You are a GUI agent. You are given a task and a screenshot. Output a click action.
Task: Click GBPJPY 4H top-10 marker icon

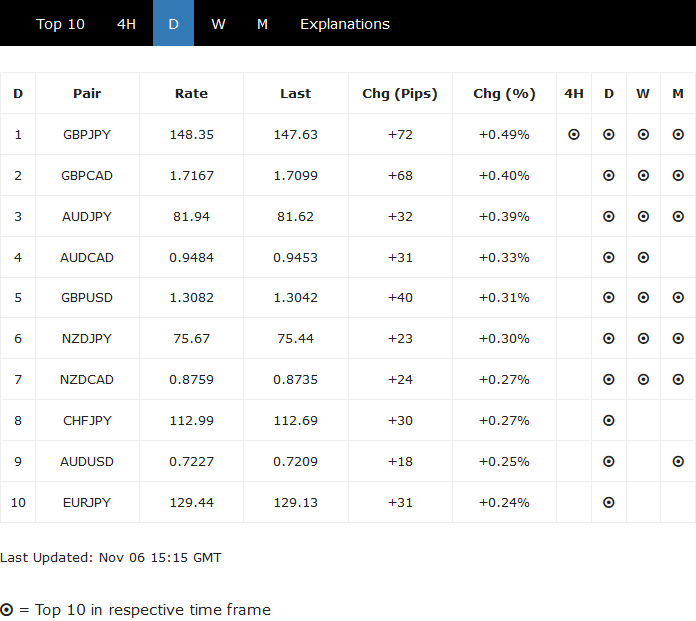(574, 134)
